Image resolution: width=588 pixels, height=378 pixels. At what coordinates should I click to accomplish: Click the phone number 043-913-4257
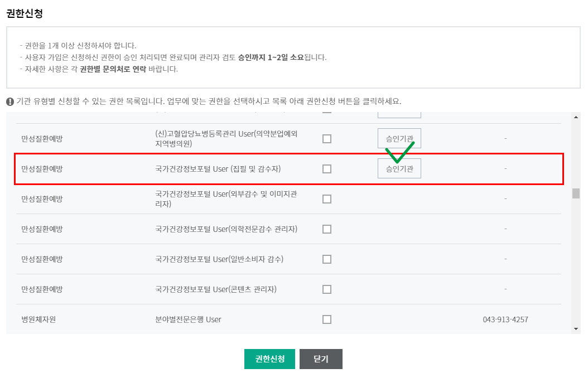505,319
